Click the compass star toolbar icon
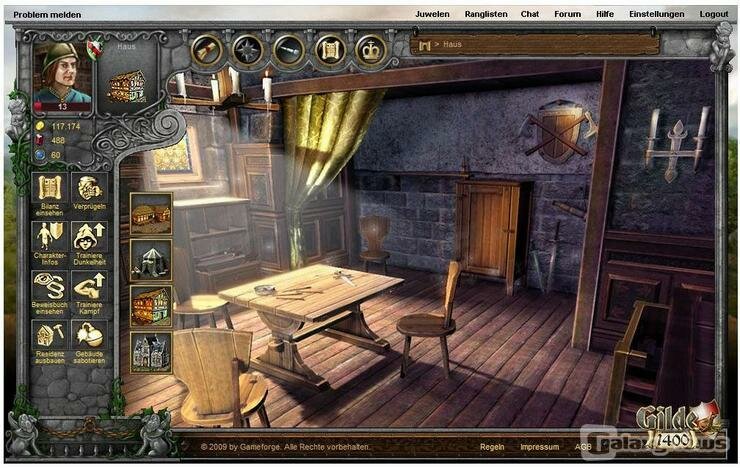The height and width of the screenshot is (468, 740). click(247, 49)
